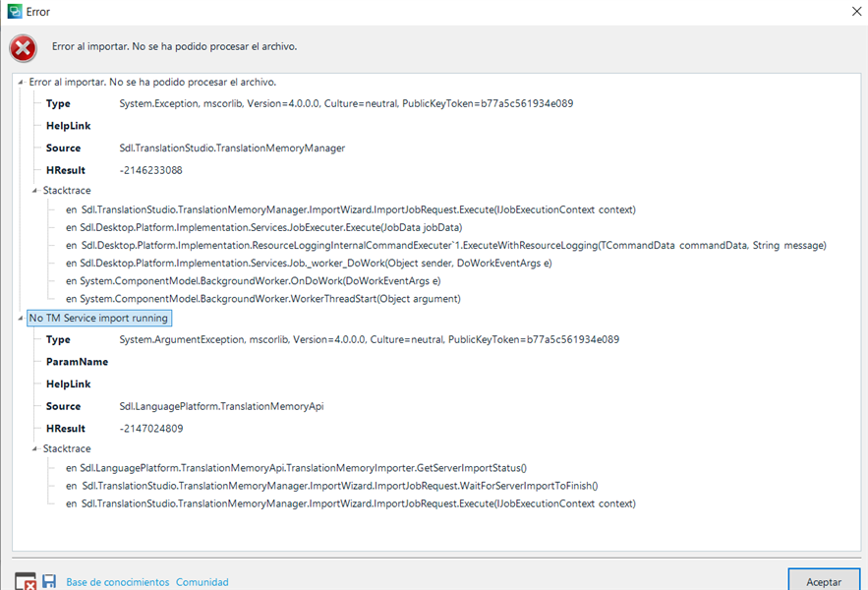Select Source value Sdl.TranslationStudio.TranslationMemoryManager
Viewport: 868px width, 590px height.
[232, 147]
